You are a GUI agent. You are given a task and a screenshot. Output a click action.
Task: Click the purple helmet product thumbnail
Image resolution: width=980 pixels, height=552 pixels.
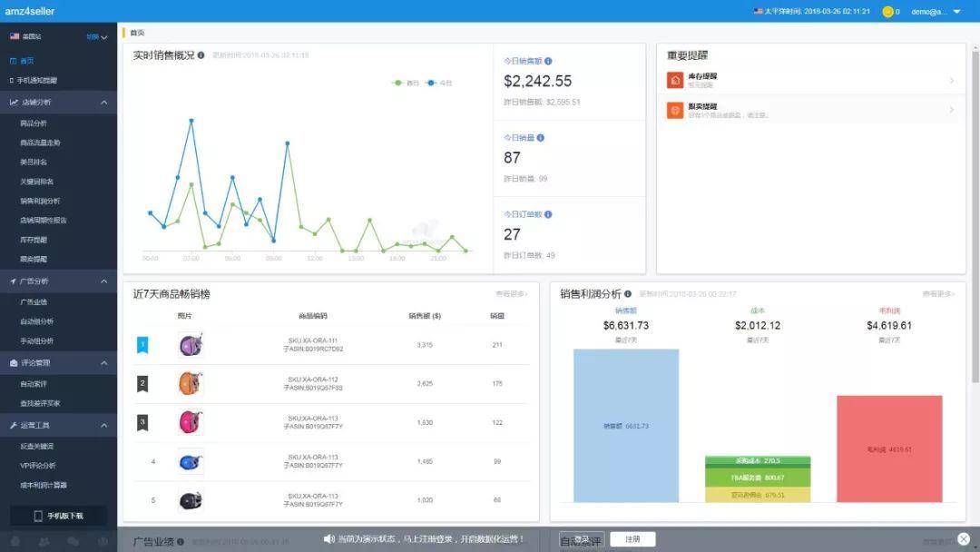[x=191, y=345]
